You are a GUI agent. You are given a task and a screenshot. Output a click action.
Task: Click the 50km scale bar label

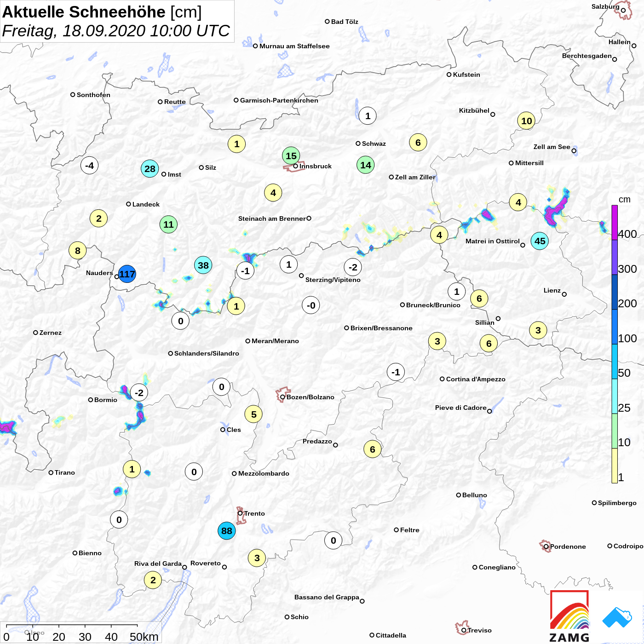[144, 637]
